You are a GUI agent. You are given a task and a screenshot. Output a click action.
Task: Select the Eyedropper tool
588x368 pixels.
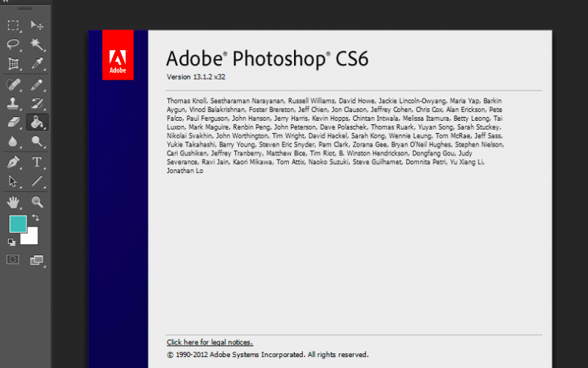point(37,63)
